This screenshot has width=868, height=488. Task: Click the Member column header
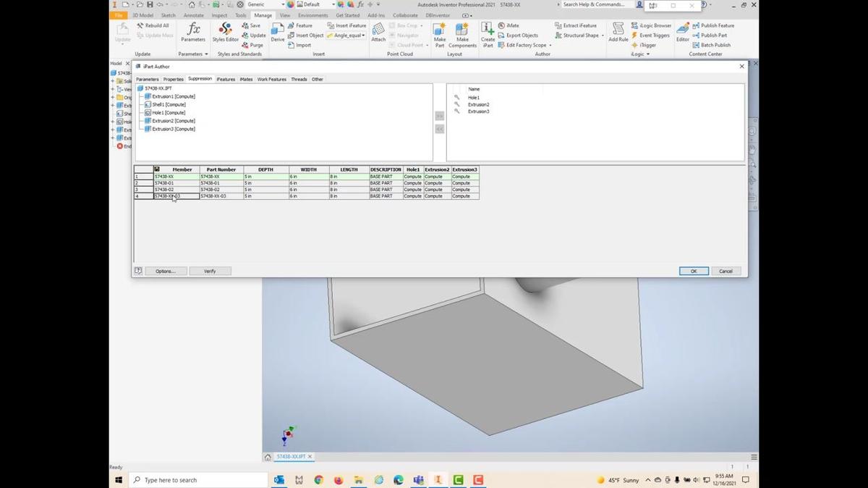[x=176, y=169]
